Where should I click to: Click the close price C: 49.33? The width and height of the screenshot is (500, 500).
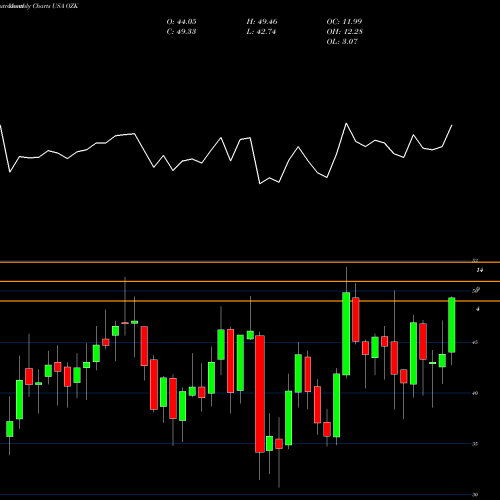[x=181, y=32]
